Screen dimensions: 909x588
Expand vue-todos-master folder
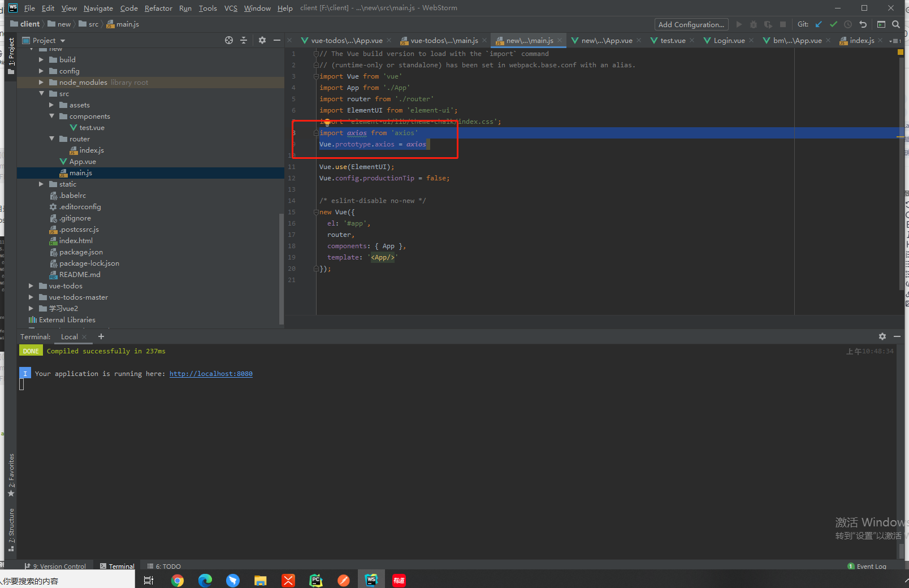pos(31,297)
